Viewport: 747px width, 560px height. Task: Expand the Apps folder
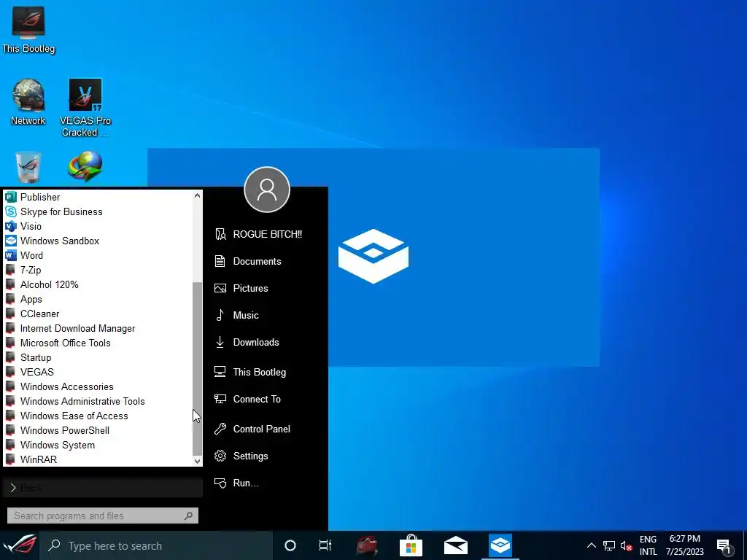[x=98, y=299]
